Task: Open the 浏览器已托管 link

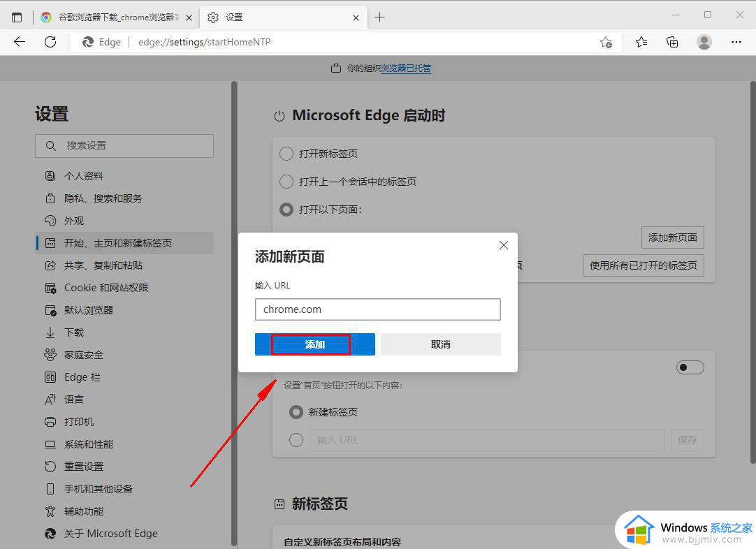Action: (x=406, y=68)
